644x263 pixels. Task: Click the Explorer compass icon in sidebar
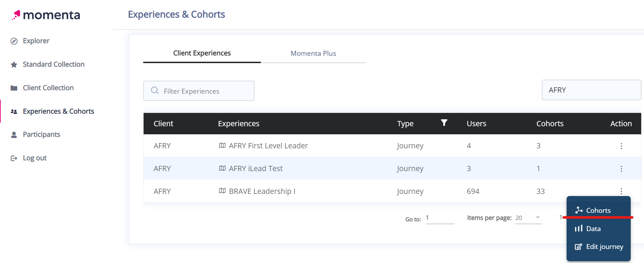point(14,41)
